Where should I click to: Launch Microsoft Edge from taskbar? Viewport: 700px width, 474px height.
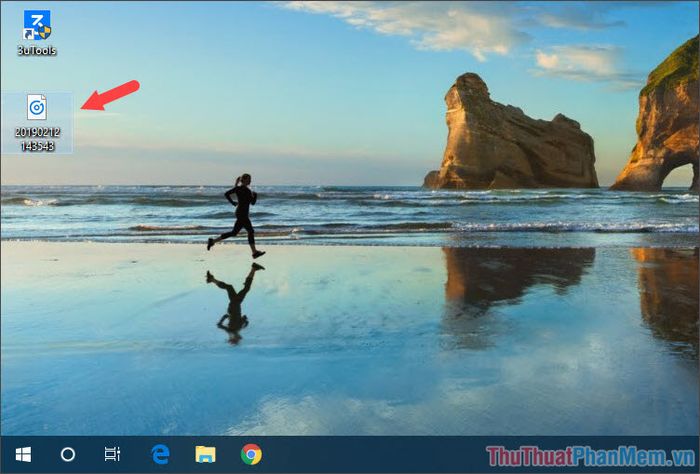tap(160, 454)
